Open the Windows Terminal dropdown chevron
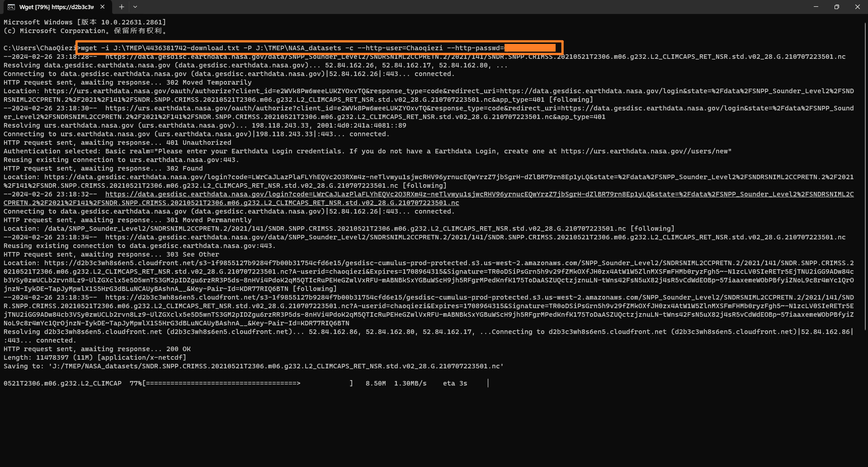This screenshot has width=868, height=467. point(135,7)
